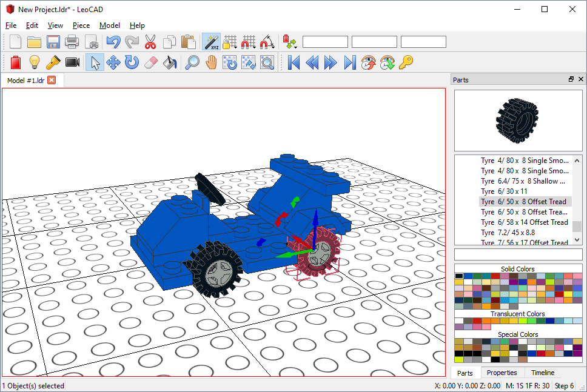Pick the Eraser delete tool
Viewport: 587px width, 392px height.
pos(150,62)
